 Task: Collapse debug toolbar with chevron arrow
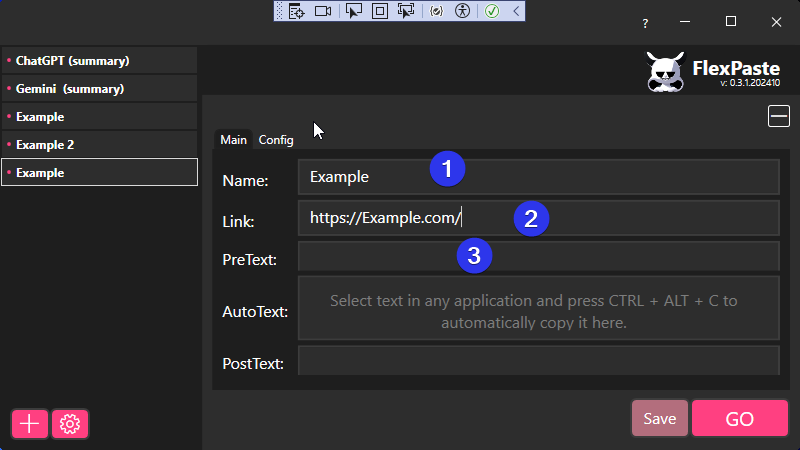pos(515,11)
